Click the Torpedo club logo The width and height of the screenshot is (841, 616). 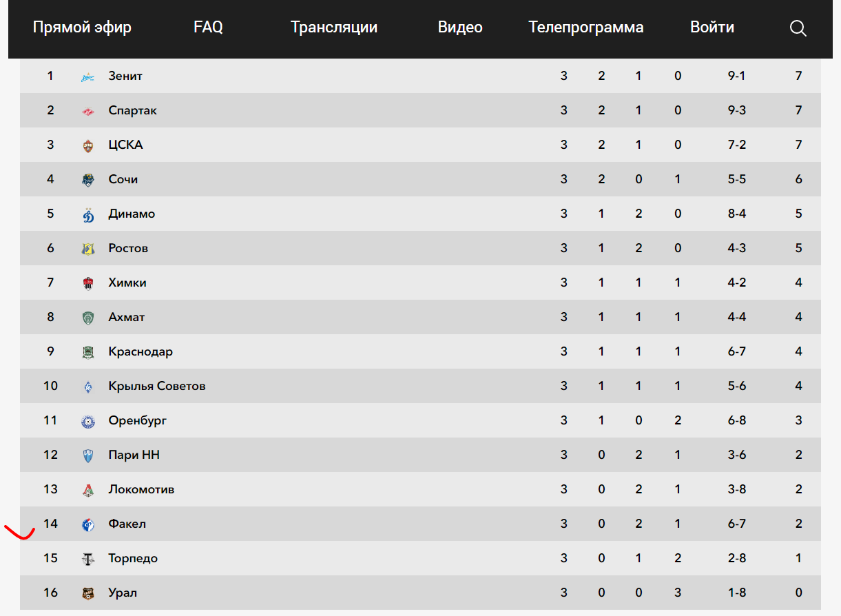87,559
